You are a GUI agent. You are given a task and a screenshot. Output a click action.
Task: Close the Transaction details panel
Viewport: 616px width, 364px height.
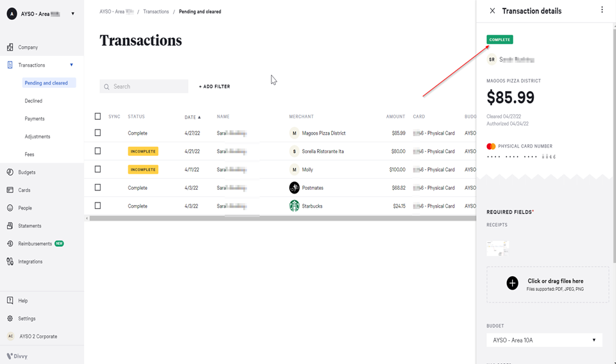coord(492,11)
